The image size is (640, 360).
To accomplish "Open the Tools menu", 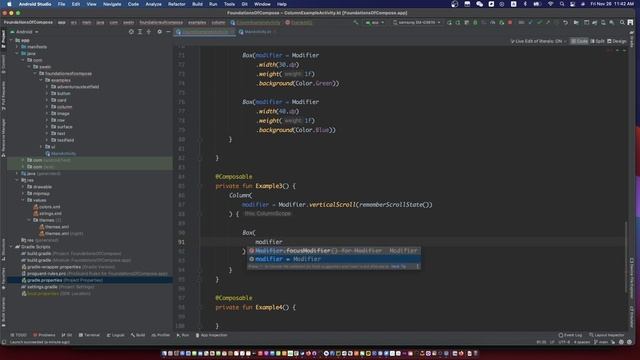I will (x=229, y=4).
